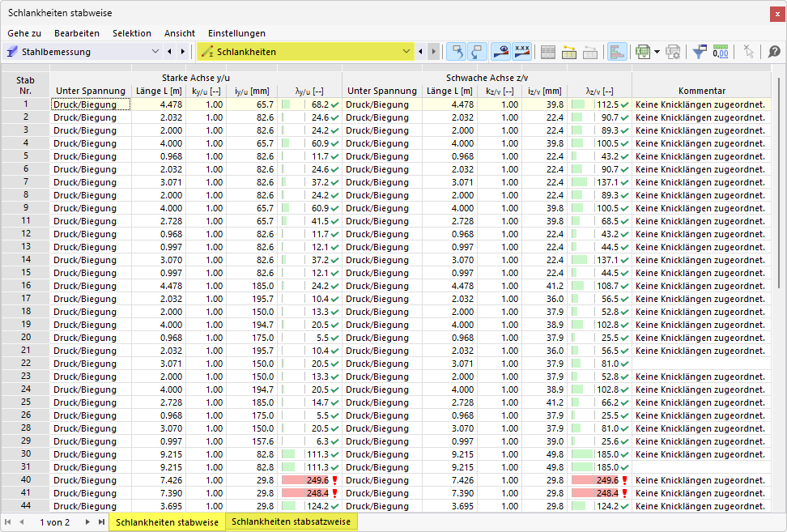Select the Druck/Biegung cell in row 1
The image size is (787, 532).
[90, 104]
